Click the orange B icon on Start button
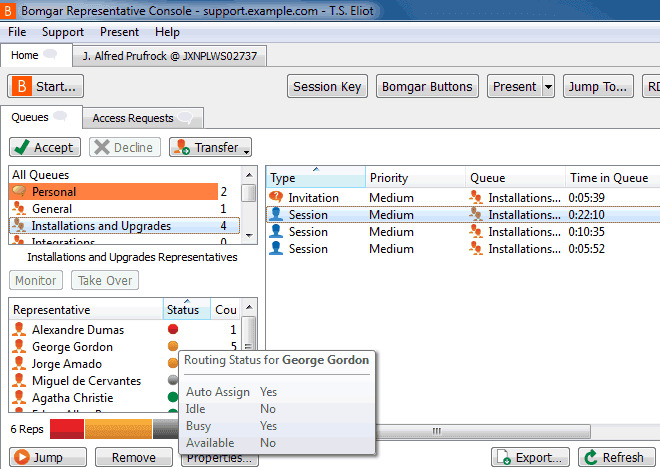The image size is (660, 469). (x=21, y=86)
